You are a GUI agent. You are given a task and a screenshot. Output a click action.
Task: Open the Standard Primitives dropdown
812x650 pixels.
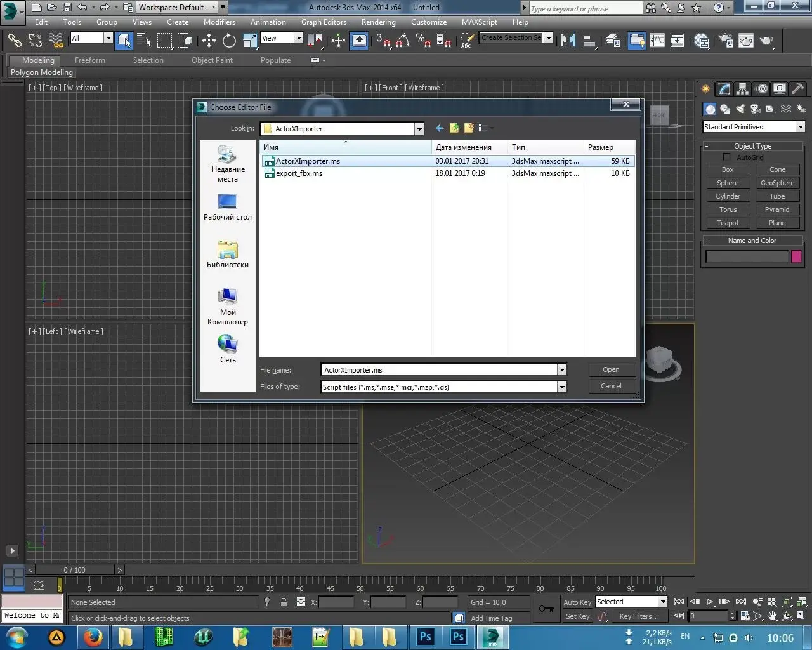(x=801, y=127)
